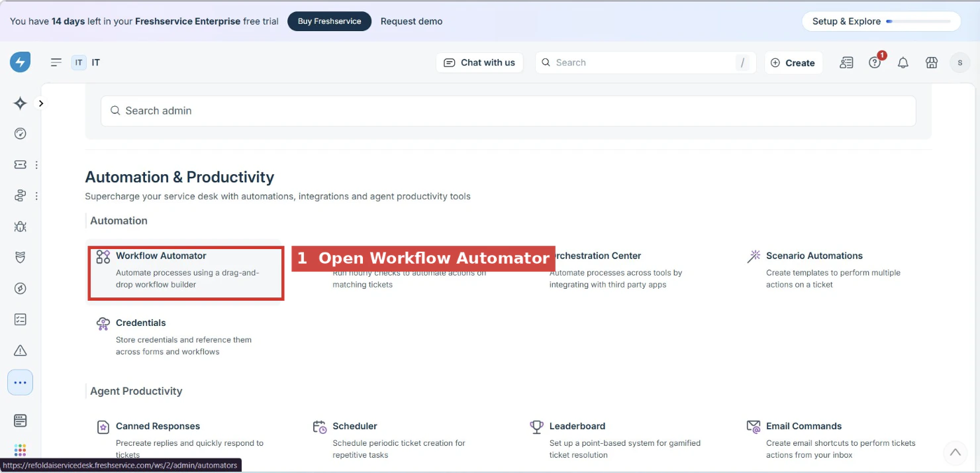Open the options dots beside the sidebar icon below Tickets
The height and width of the screenshot is (473, 980).
[36, 196]
